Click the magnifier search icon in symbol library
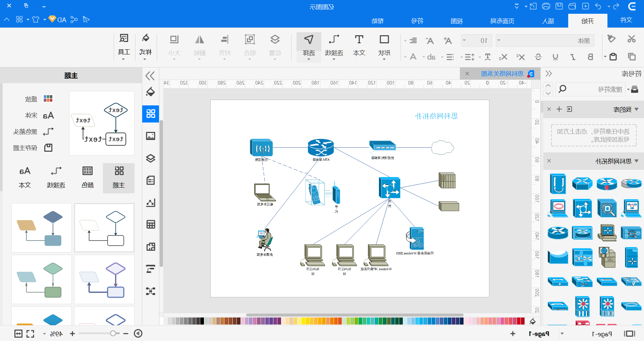Viewport: 644px width, 341px height. (562, 89)
